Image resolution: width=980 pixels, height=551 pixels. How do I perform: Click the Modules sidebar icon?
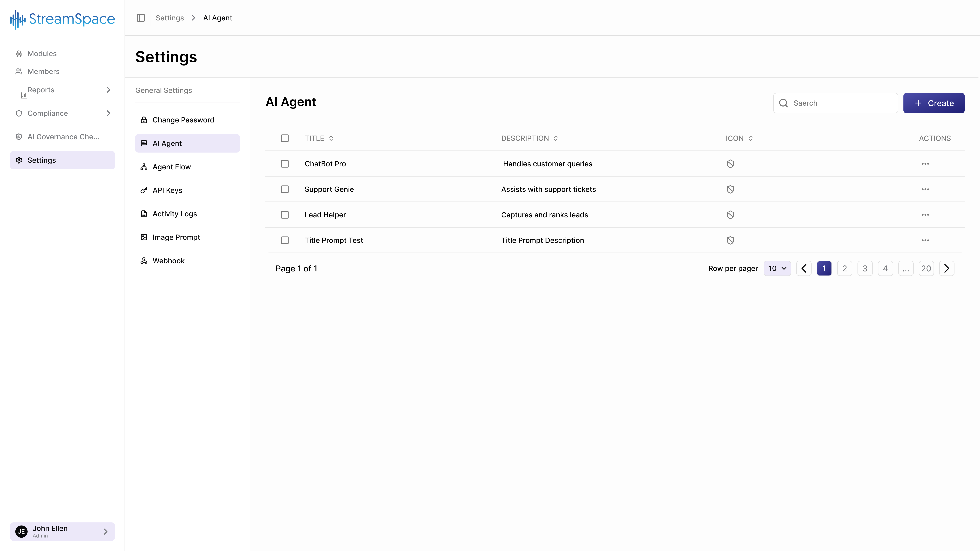19,54
